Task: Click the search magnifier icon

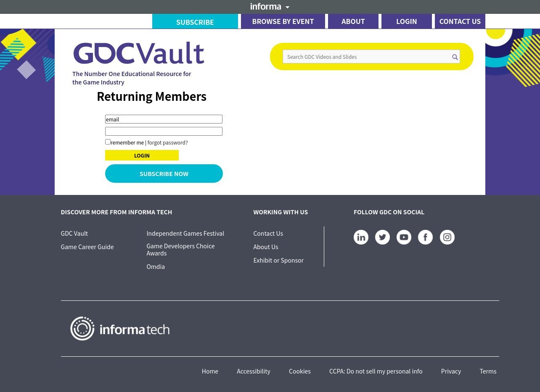Action: pyautogui.click(x=455, y=57)
